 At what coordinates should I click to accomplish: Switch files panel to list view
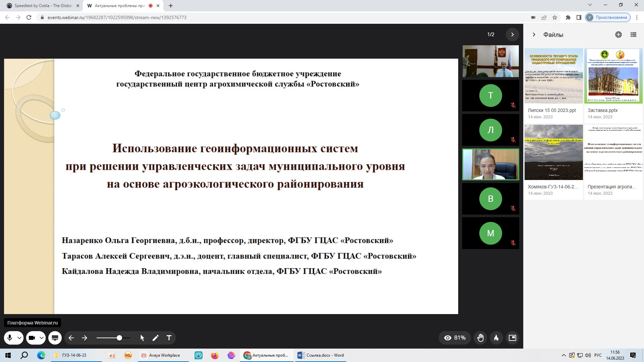pos(633,35)
